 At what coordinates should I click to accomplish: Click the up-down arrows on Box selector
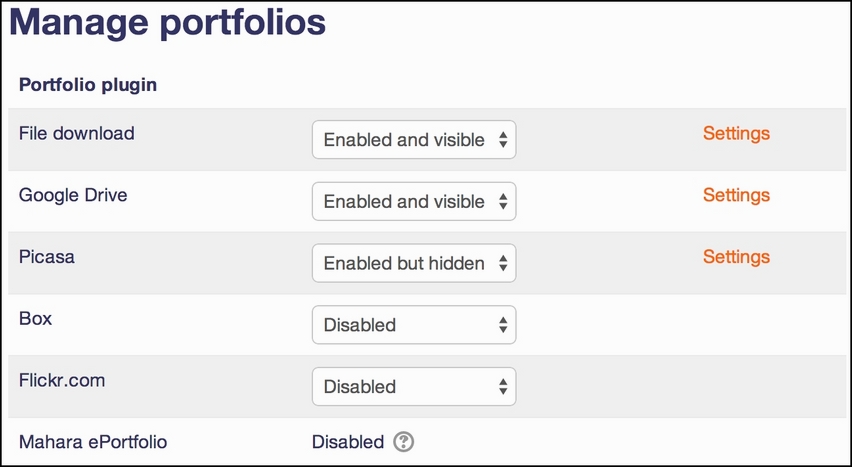503,325
